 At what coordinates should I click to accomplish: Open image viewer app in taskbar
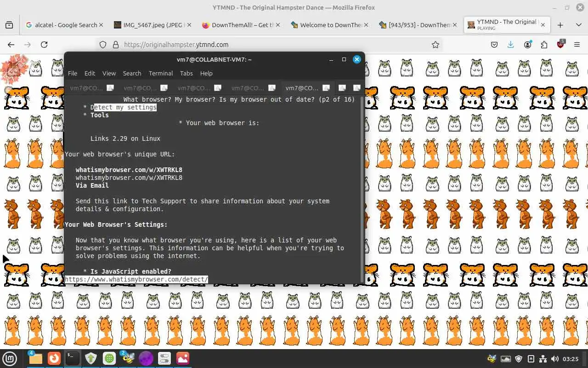183,358
